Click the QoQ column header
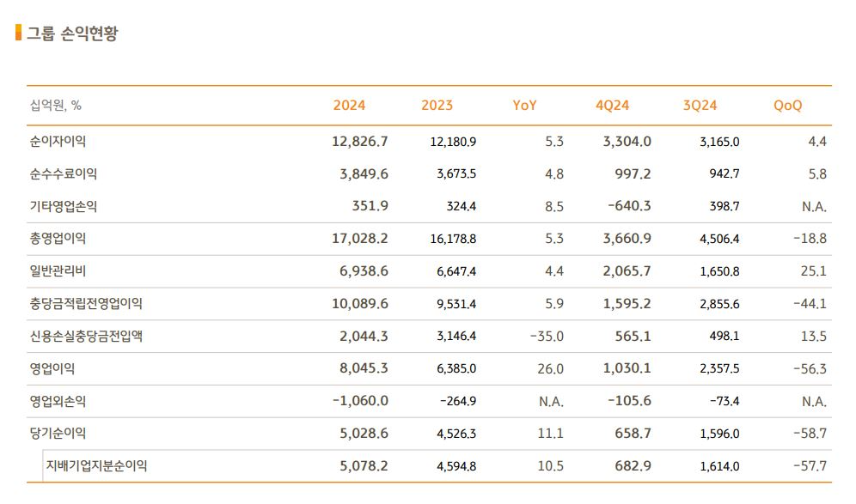Image resolution: width=856 pixels, height=504 pixels. [x=787, y=106]
